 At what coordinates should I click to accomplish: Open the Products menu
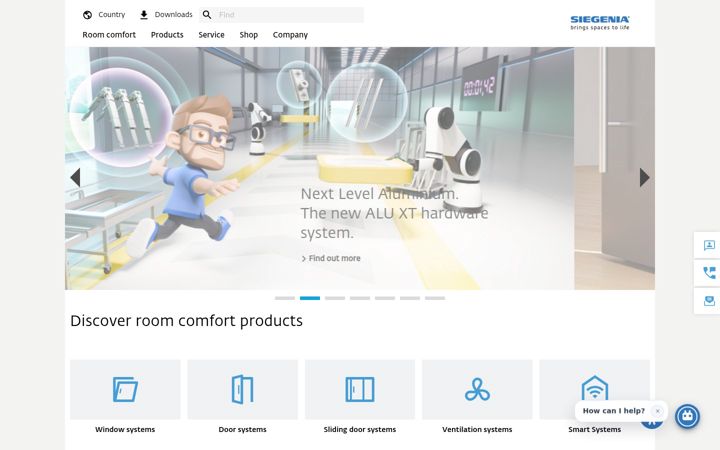[x=167, y=35]
